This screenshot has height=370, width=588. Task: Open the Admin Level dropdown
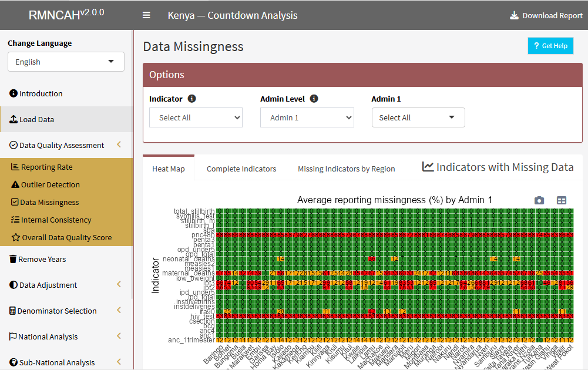coord(307,117)
